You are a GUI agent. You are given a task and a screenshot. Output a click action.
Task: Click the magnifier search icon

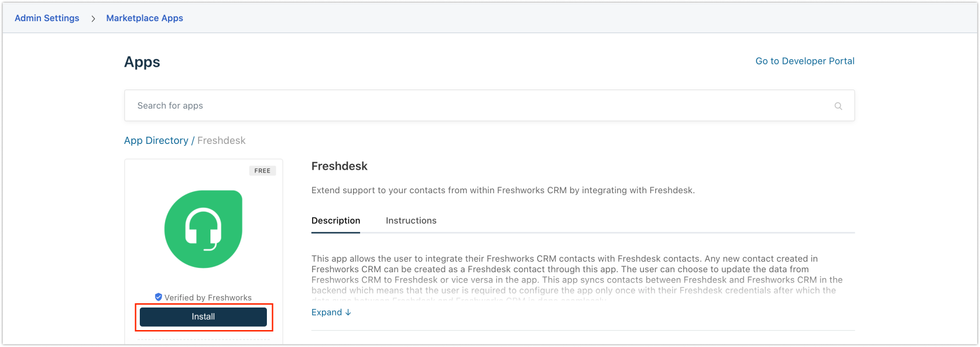tap(838, 106)
